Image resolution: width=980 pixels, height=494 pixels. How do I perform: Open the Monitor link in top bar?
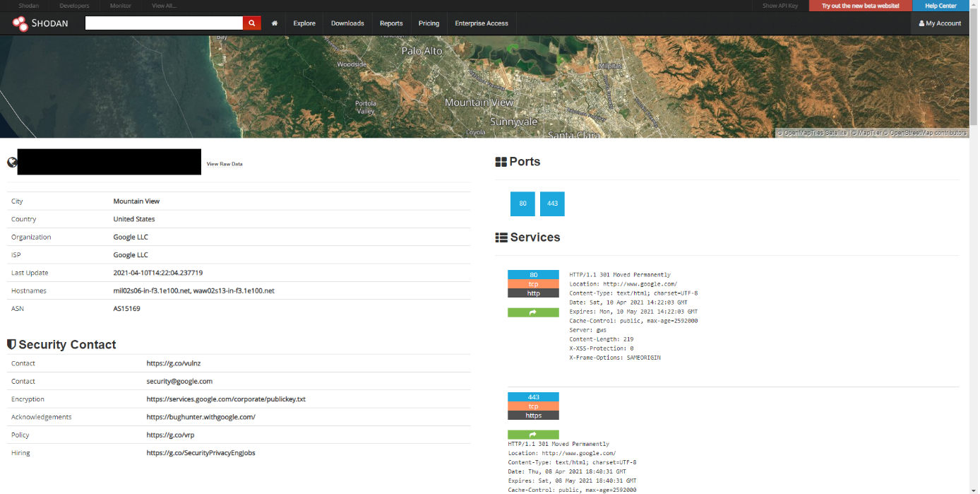(121, 6)
